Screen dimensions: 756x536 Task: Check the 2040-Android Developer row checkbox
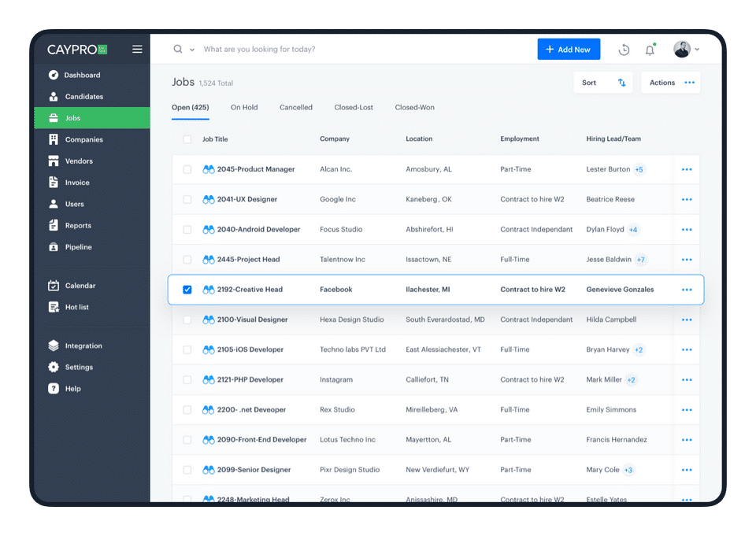point(187,230)
